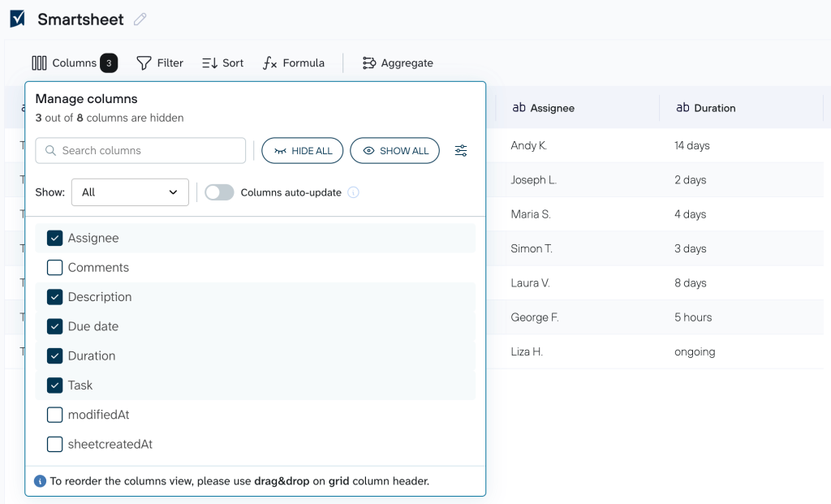The image size is (831, 504).
Task: Enable the sheetcreatedAt column
Action: [x=54, y=444]
